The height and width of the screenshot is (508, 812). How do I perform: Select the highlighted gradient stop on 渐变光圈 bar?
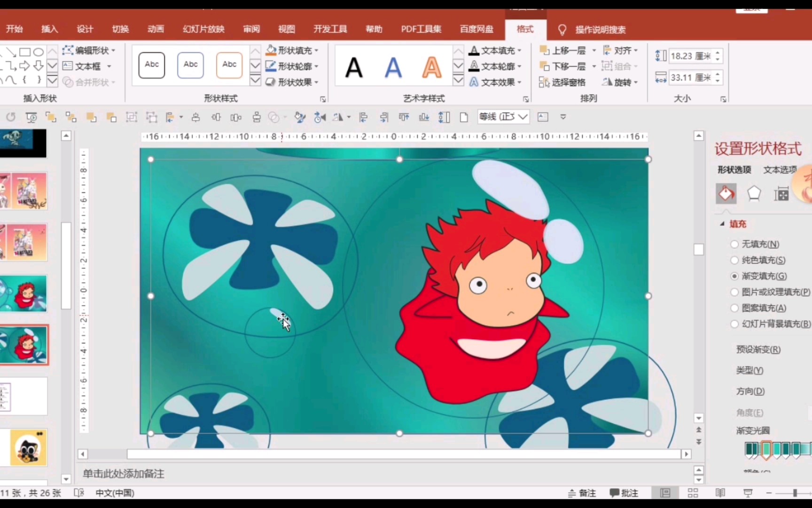766,450
